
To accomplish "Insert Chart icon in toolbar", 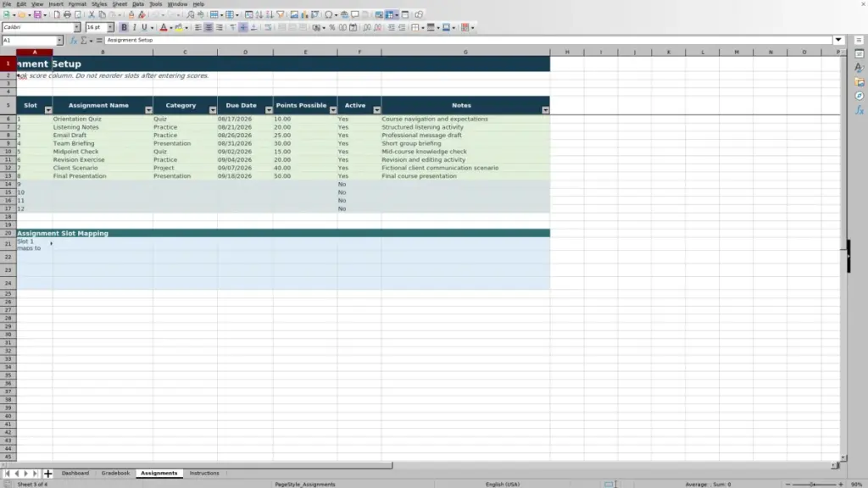I will pyautogui.click(x=304, y=14).
